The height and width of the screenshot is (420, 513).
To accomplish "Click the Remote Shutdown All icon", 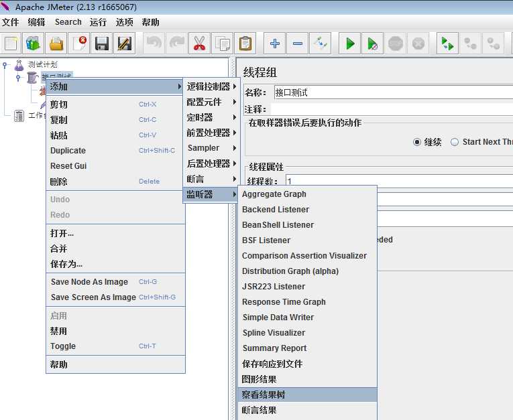I will click(x=493, y=43).
